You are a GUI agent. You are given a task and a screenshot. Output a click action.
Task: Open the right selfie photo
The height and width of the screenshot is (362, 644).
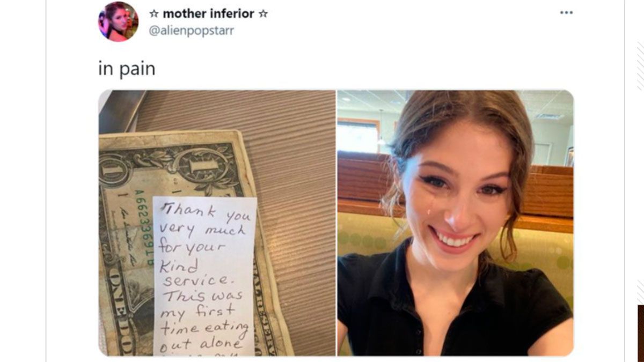click(456, 223)
